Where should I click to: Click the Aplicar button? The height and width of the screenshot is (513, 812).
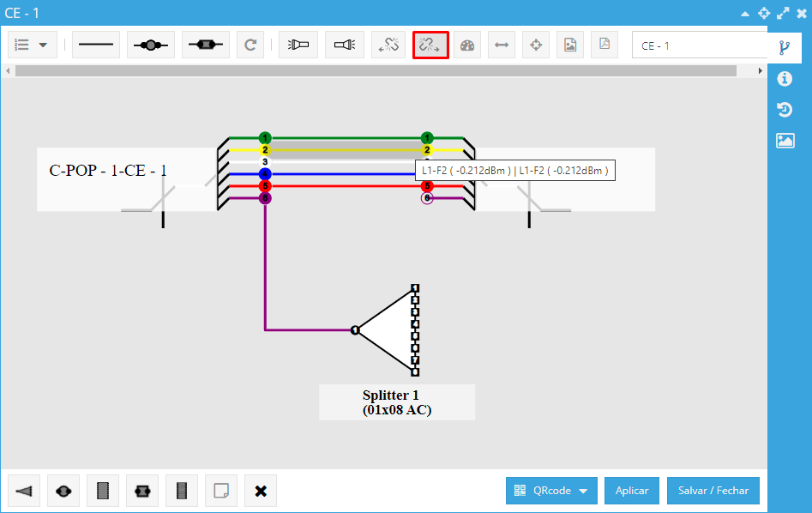point(632,491)
